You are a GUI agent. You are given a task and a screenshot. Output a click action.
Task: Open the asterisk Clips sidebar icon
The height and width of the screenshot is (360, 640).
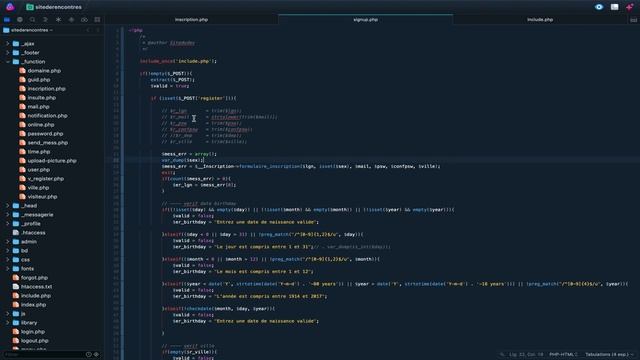point(58,19)
